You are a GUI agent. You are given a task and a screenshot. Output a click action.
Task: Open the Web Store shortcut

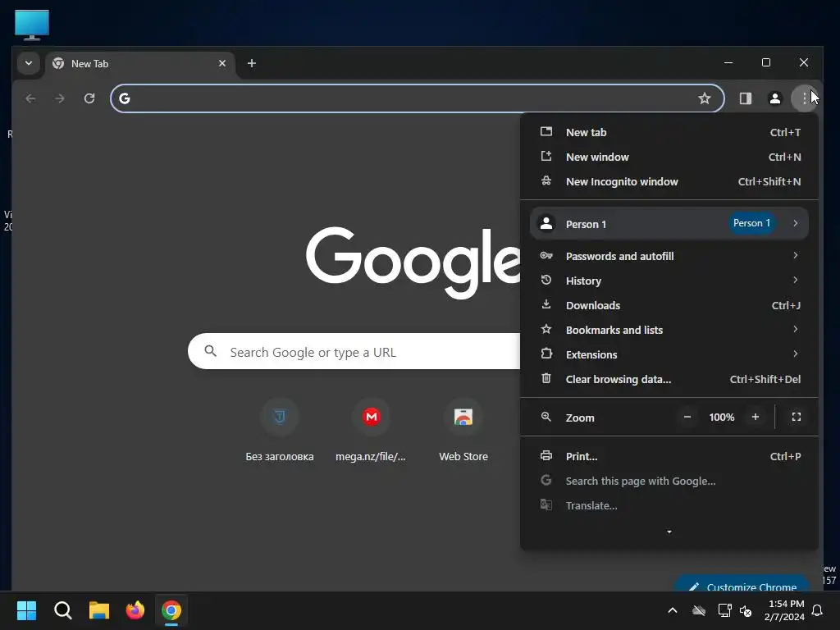pos(463,430)
